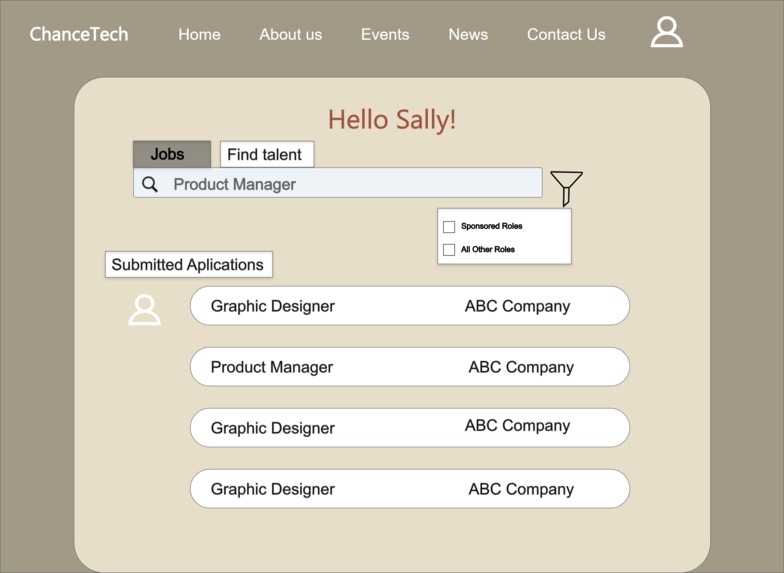Open the Product Manager application row
This screenshot has width=784, height=573.
(410, 366)
